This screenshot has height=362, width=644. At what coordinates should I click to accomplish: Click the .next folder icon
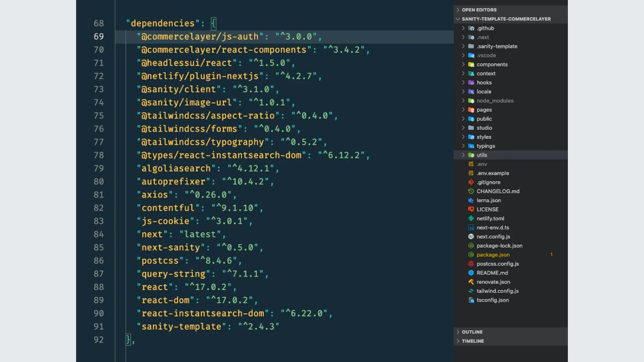click(x=471, y=37)
